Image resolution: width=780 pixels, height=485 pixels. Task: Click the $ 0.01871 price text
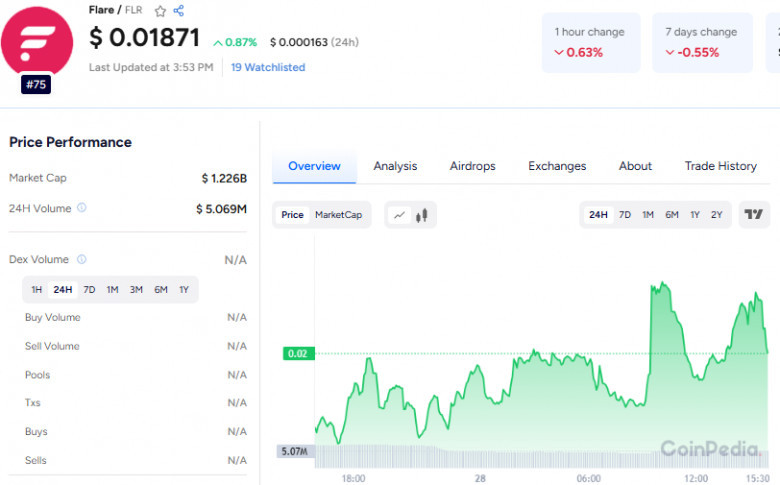coord(144,38)
